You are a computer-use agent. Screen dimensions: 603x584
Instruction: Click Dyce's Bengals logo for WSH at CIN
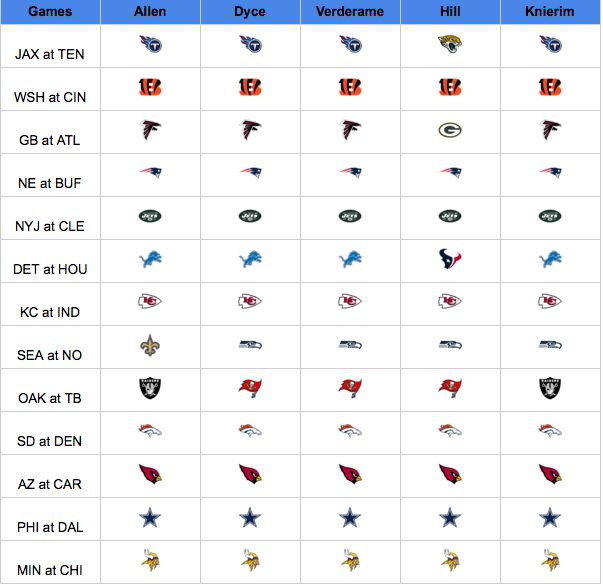pyautogui.click(x=250, y=87)
